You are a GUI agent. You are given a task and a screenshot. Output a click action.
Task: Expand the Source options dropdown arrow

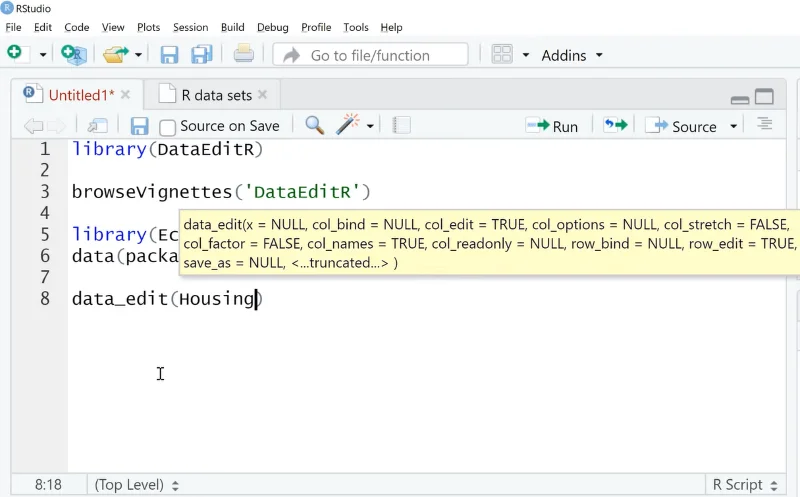point(734,126)
